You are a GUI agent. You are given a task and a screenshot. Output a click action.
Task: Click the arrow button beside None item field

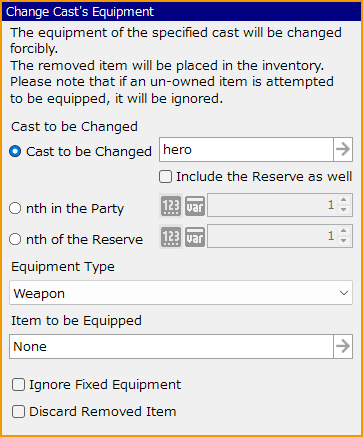[x=343, y=347]
